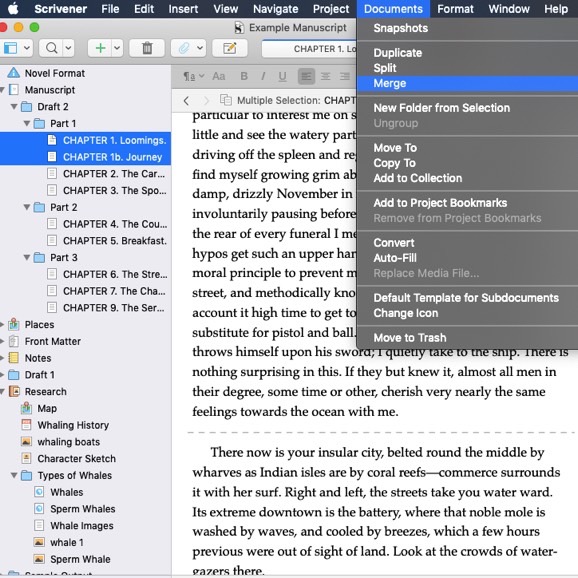The width and height of the screenshot is (578, 578).
Task: Click the Places folder icon
Action: [x=14, y=324]
